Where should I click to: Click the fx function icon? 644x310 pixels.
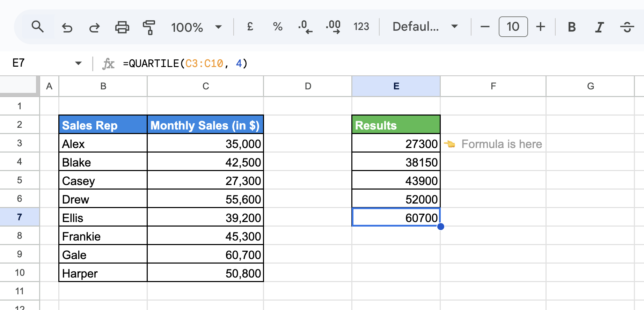pyautogui.click(x=108, y=64)
